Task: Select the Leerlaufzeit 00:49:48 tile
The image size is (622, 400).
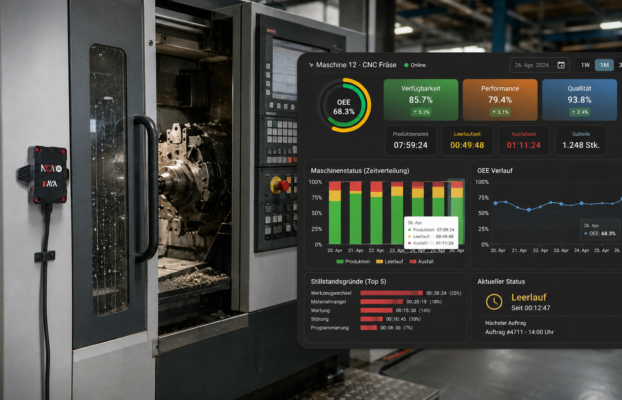Action: coord(467,140)
